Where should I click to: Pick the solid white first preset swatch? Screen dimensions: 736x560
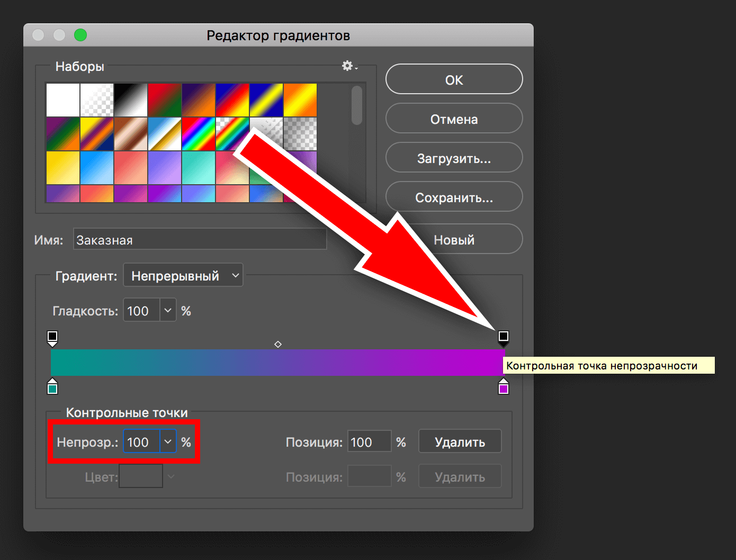click(63, 100)
